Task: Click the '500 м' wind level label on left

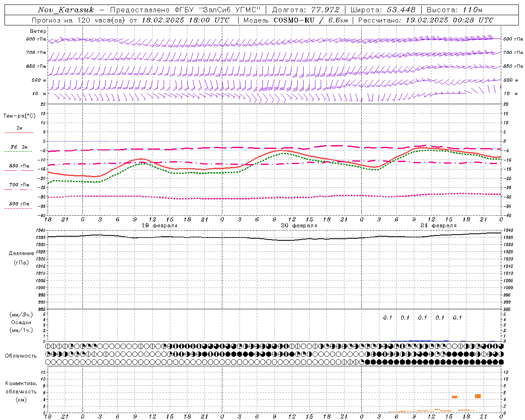Action: point(39,80)
